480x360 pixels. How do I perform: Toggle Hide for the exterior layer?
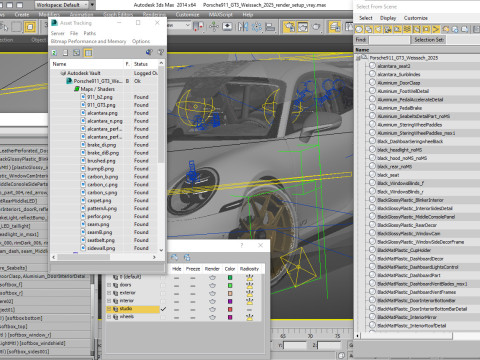(x=176, y=293)
